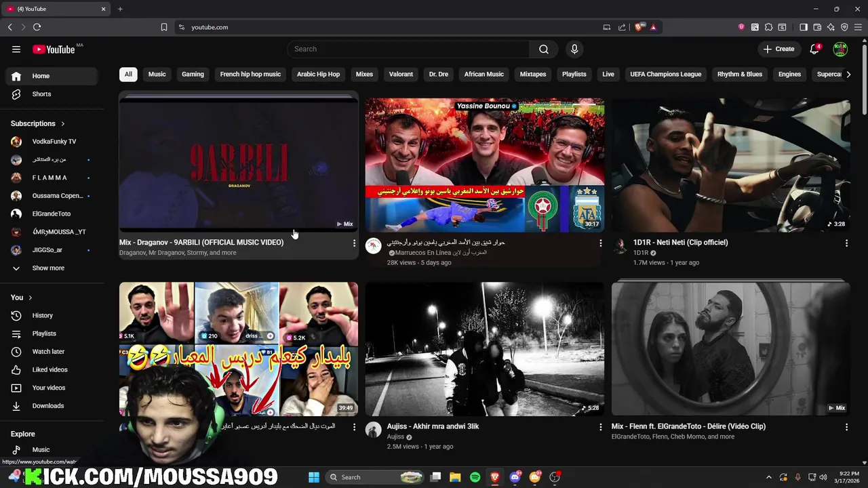The height and width of the screenshot is (488, 868).
Task: Open More options for Yassine Bounou video
Action: [x=600, y=243]
